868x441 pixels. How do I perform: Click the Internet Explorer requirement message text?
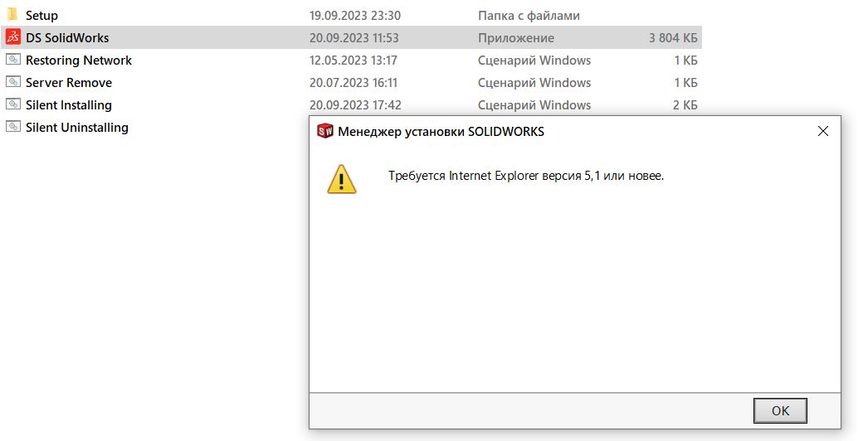pyautogui.click(x=526, y=176)
